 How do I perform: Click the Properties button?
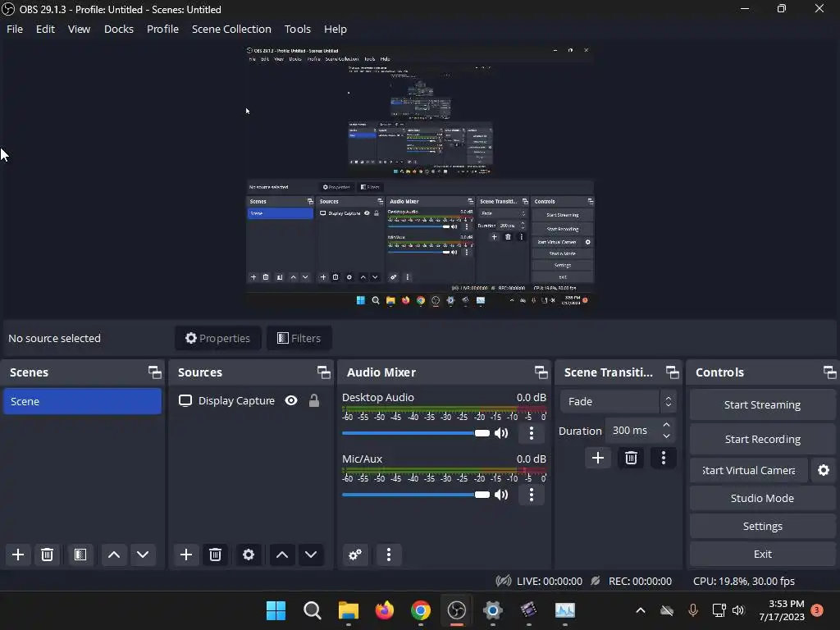pyautogui.click(x=218, y=338)
